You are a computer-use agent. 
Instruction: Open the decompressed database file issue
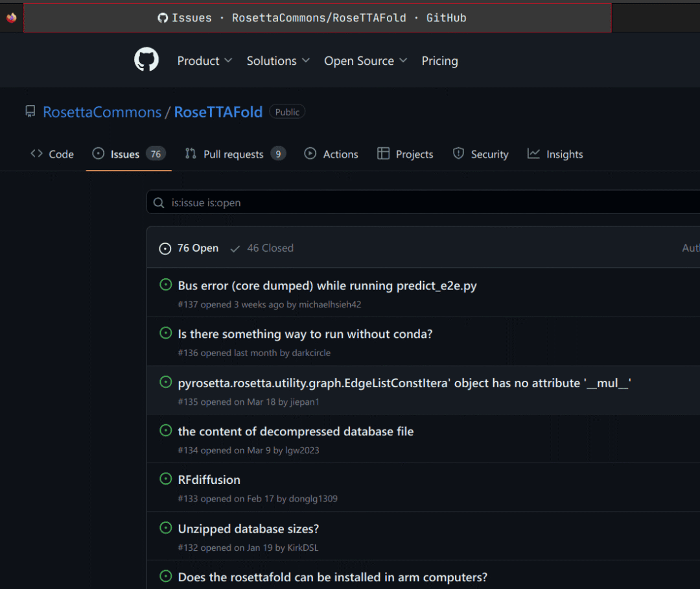(296, 431)
